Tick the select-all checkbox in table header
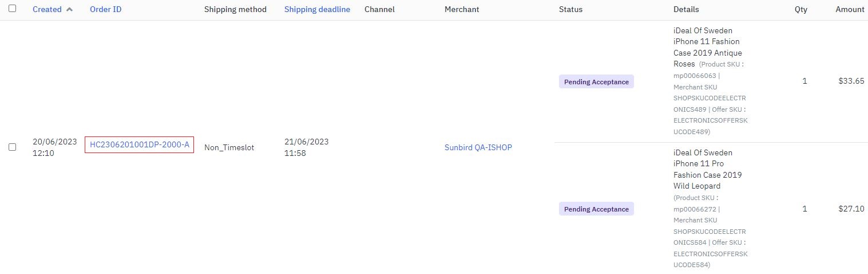Screen dimensions: 868x274 click(13, 9)
